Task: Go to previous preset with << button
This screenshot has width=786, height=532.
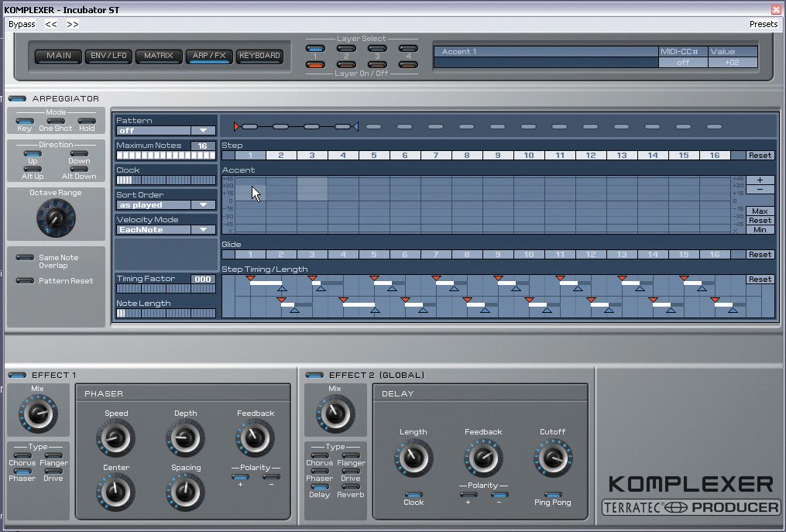Action: tap(51, 24)
